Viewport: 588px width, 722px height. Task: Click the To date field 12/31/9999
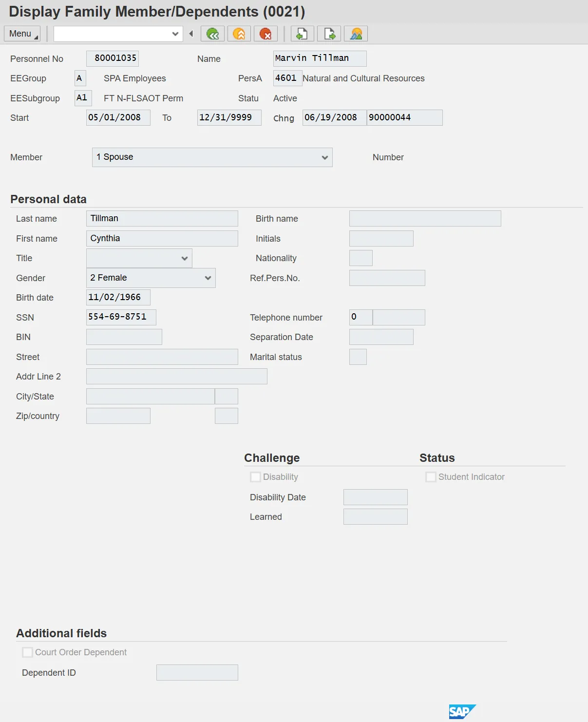pyautogui.click(x=229, y=118)
